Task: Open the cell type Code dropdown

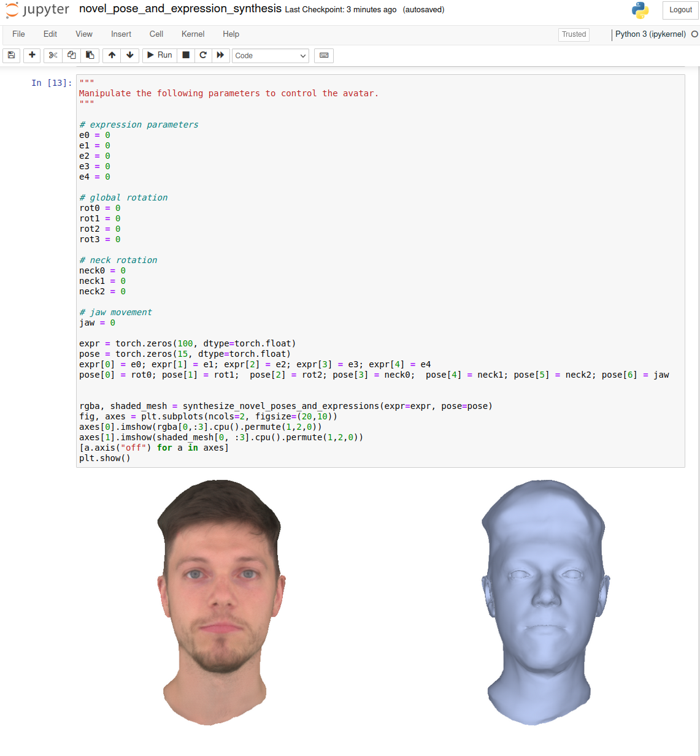Action: [270, 56]
